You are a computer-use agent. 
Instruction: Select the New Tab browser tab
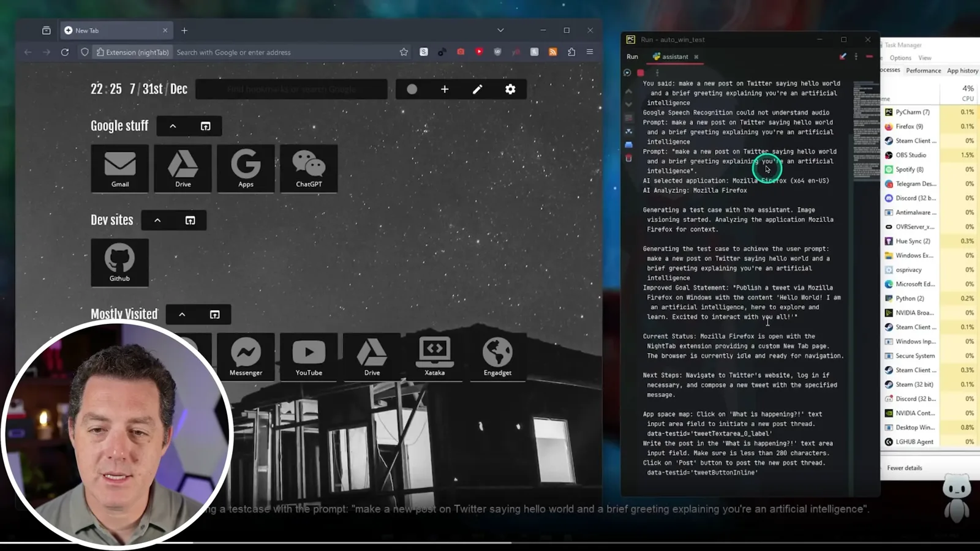(x=116, y=31)
